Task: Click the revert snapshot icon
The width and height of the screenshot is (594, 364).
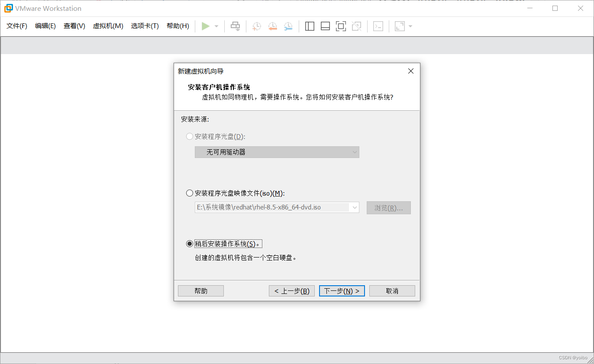Action: pos(272,26)
